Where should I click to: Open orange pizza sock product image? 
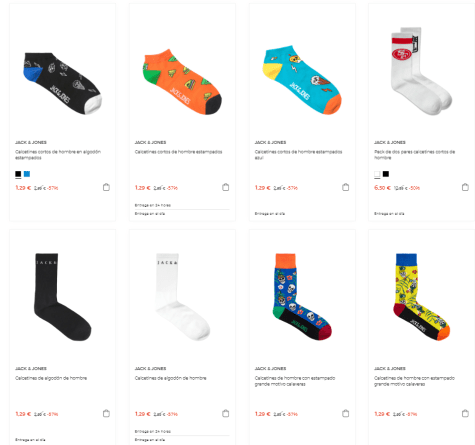click(182, 82)
